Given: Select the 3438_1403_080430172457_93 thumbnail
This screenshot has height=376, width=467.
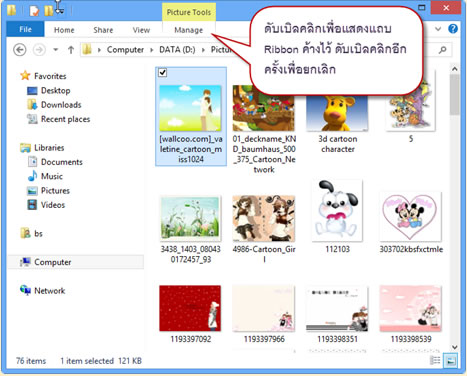Looking at the screenshot, I should tap(190, 219).
